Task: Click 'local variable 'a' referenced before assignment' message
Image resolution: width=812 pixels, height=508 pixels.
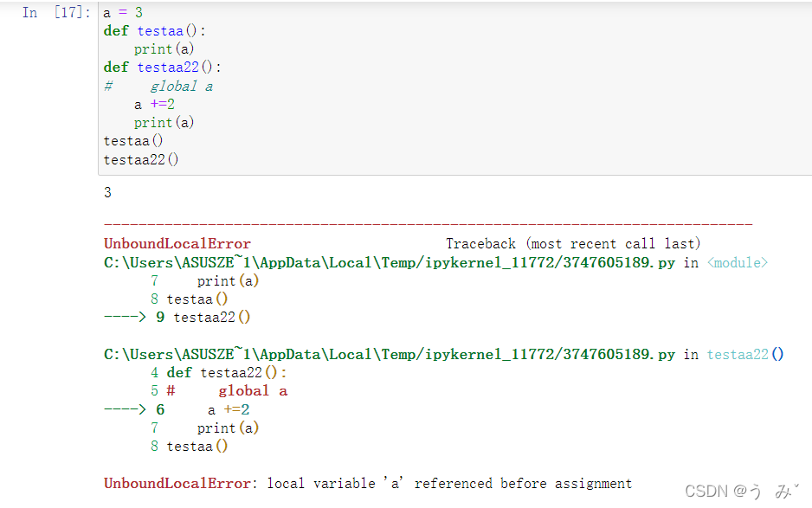Action: pyautogui.click(x=449, y=483)
